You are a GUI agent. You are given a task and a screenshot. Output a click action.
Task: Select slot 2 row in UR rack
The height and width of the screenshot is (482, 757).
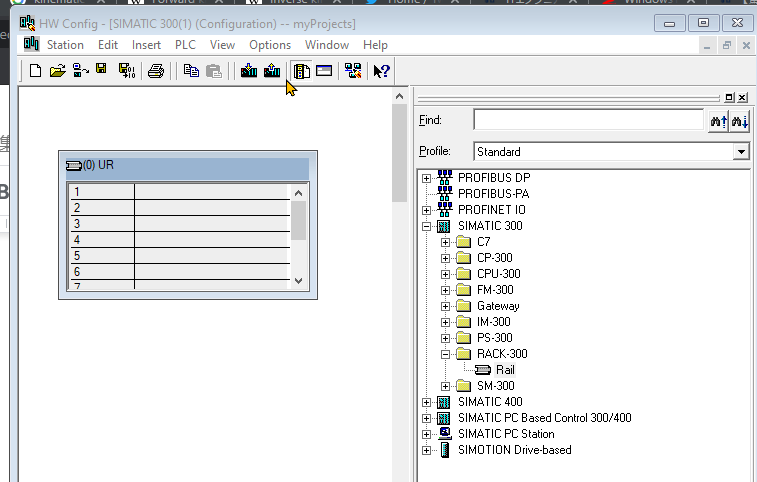coord(180,208)
